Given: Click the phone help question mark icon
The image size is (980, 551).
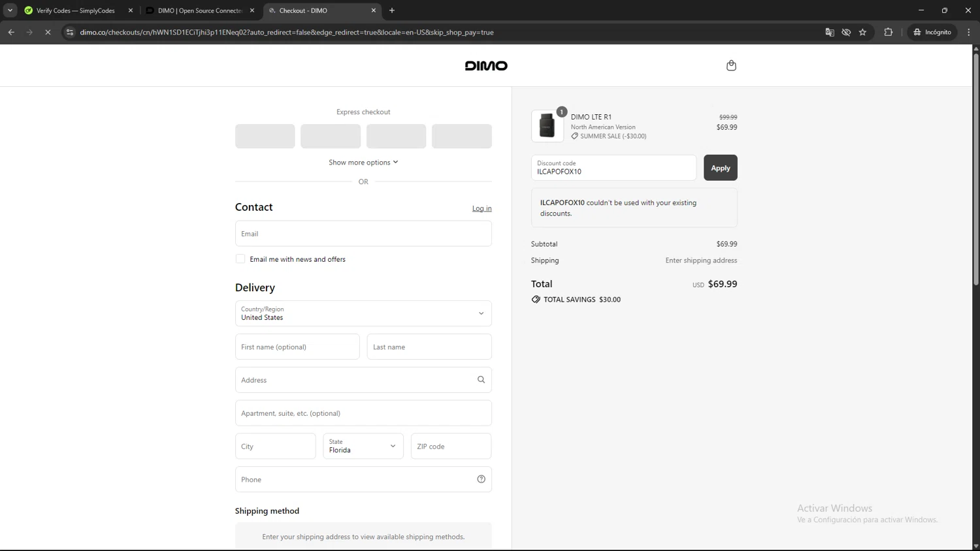Looking at the screenshot, I should [481, 479].
